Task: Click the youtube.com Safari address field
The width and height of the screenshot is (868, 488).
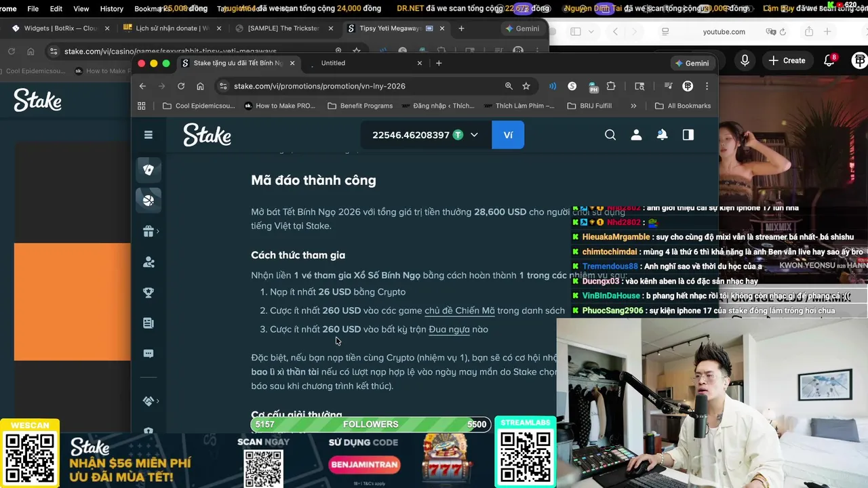Action: point(724,32)
